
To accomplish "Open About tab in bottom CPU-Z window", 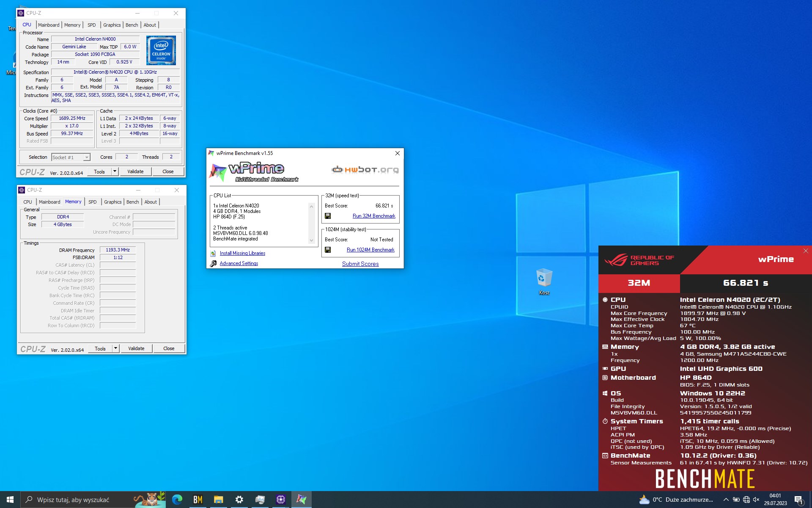I will (x=151, y=202).
